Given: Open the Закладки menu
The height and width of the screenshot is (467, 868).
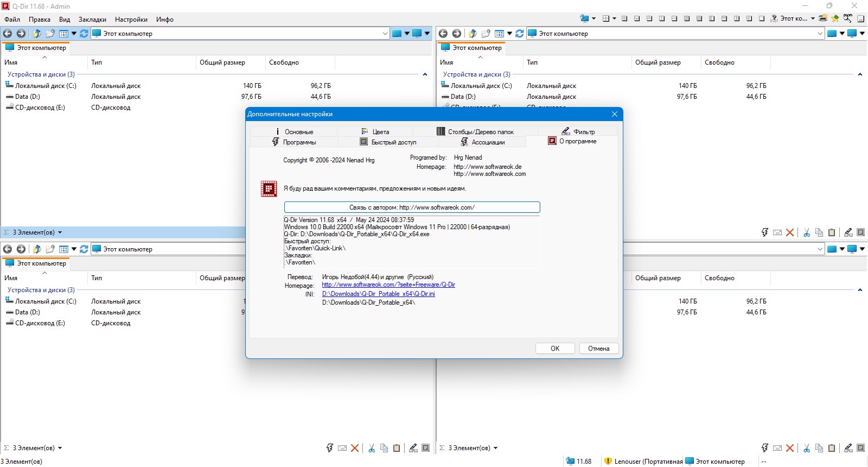Looking at the screenshot, I should tap(92, 20).
